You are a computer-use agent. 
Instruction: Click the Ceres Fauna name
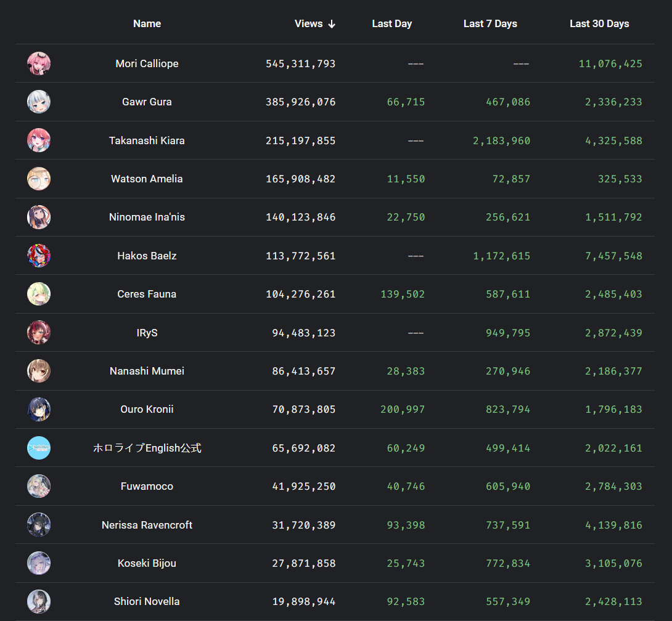(147, 294)
